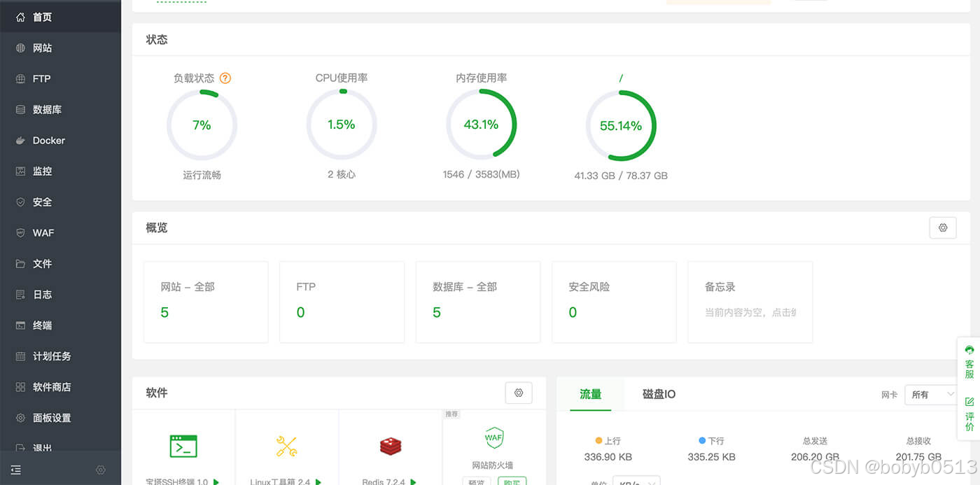Screen dimensions: 980x485
Task: Open the 概览 section settings gear
Action: (943, 227)
